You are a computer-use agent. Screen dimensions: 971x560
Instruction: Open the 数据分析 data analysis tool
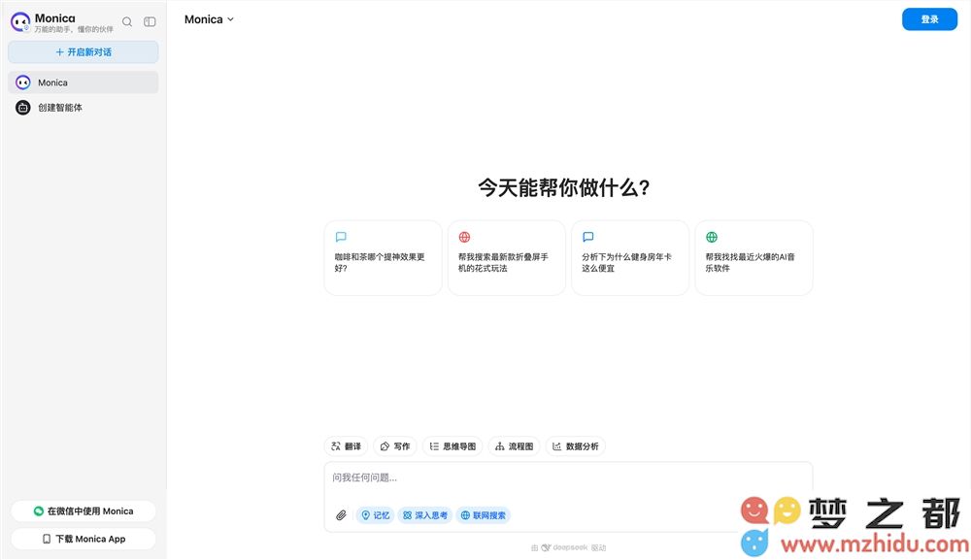tap(576, 446)
